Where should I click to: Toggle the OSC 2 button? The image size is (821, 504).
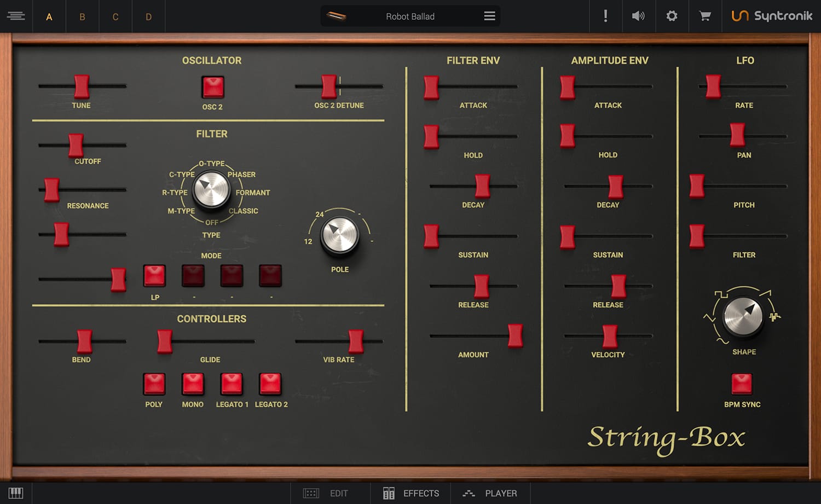point(213,87)
